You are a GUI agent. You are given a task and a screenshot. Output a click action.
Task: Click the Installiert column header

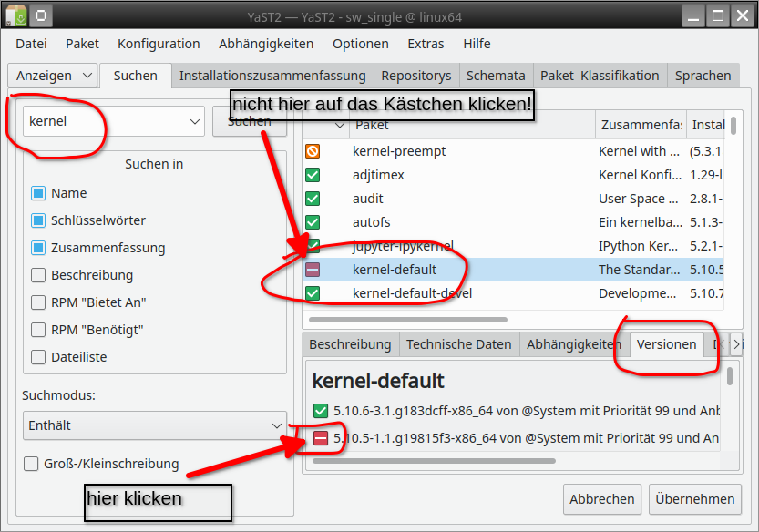coord(706,125)
